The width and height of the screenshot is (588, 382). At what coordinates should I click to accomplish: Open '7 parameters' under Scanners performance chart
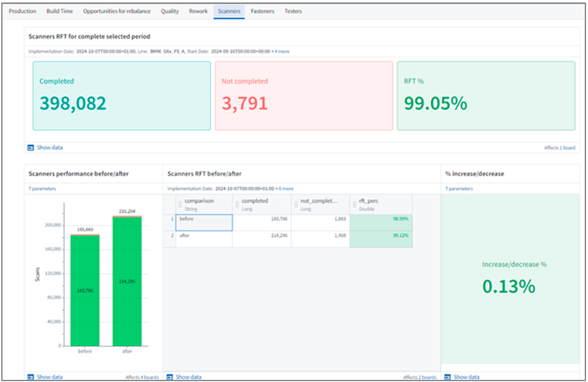coord(42,189)
